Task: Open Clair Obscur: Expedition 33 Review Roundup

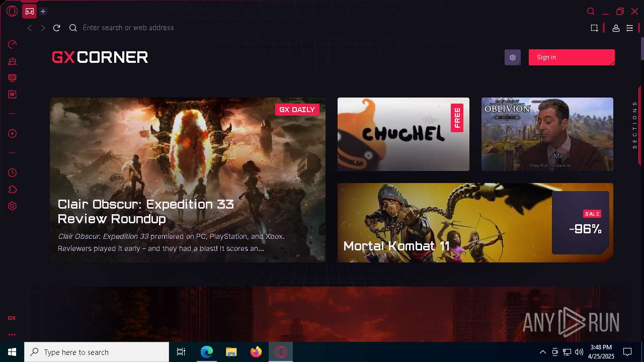Action: click(x=188, y=180)
